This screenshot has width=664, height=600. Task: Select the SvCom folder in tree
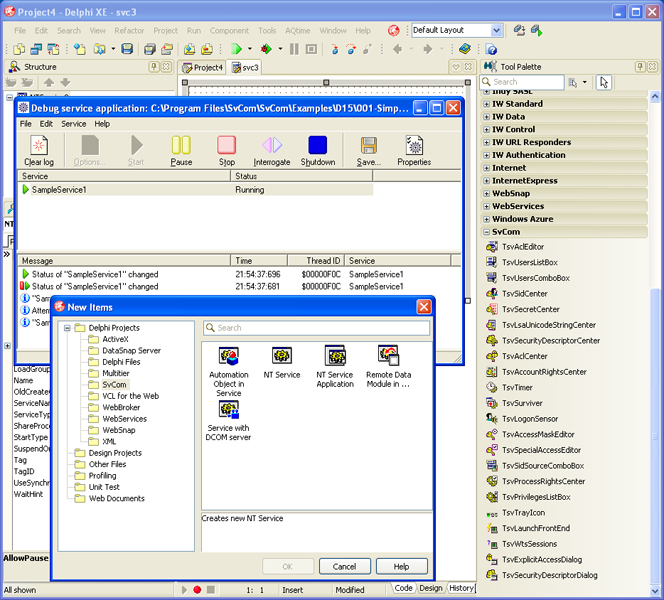pos(108,385)
